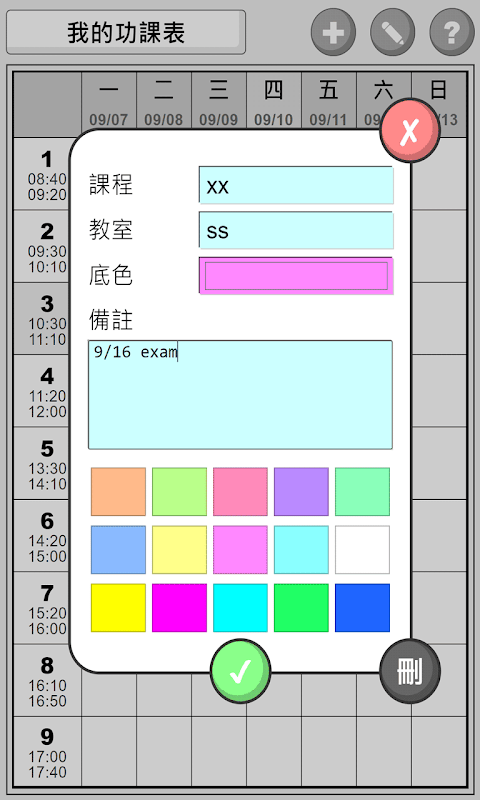Focus the 教室 input field containing ss

pos(296,230)
